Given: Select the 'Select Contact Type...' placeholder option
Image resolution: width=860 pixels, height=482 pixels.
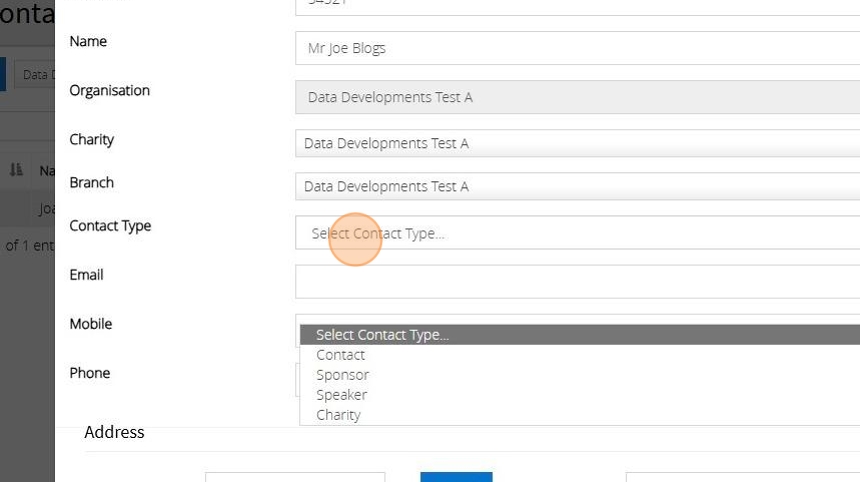Looking at the screenshot, I should click(x=383, y=335).
